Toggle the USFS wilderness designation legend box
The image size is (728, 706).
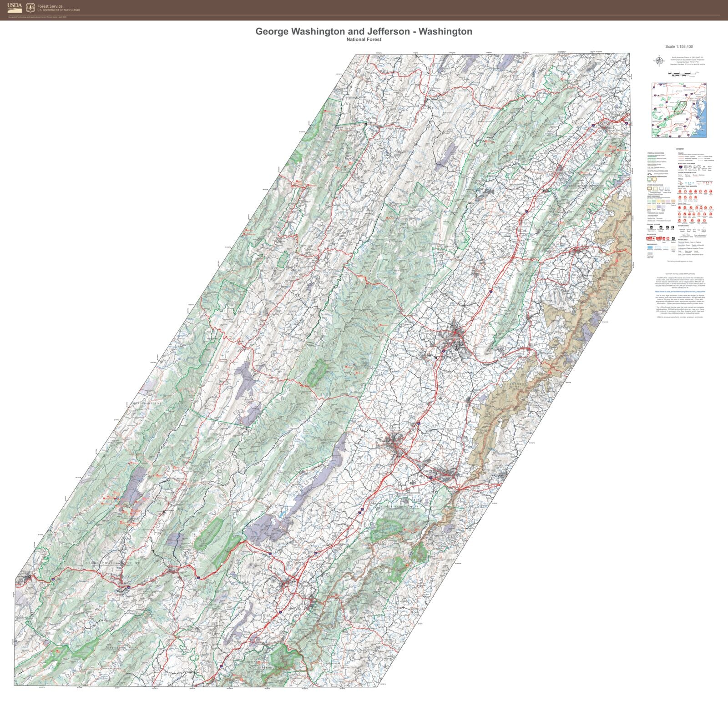[649, 179]
